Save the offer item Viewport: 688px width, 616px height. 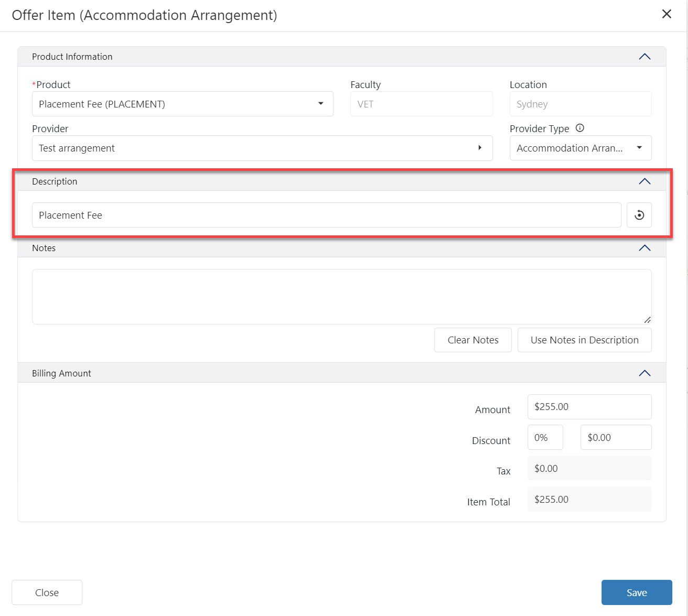[636, 592]
